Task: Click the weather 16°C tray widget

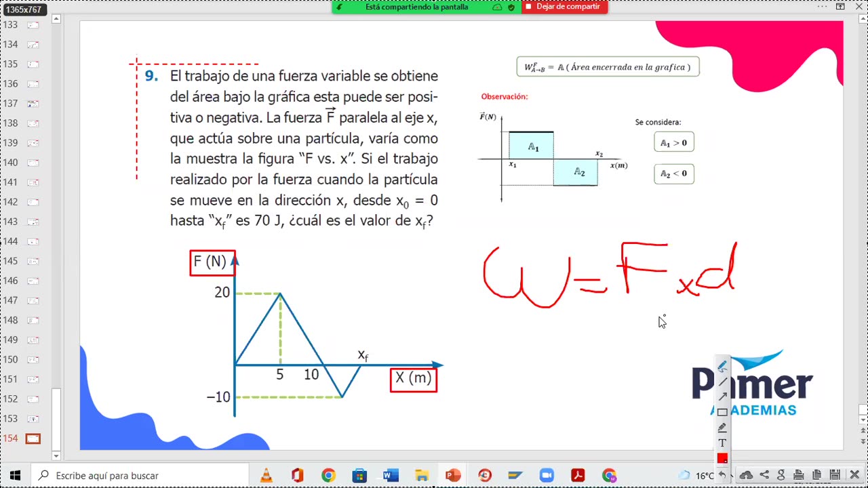Action: (696, 475)
